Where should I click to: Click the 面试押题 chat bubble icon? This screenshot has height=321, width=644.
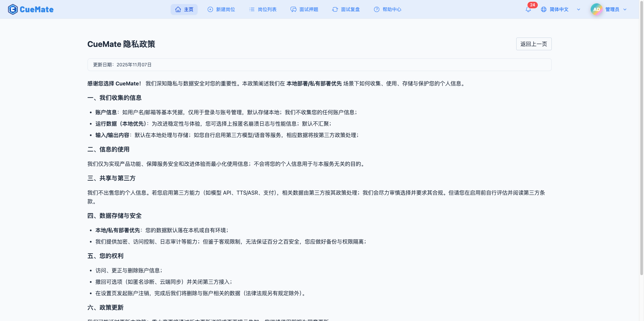(293, 9)
